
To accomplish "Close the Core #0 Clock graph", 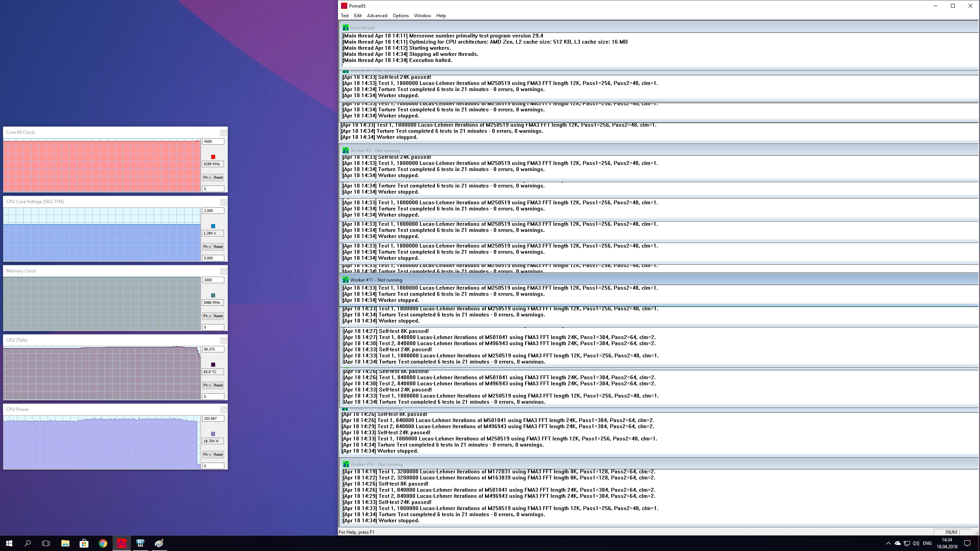I will pos(224,132).
